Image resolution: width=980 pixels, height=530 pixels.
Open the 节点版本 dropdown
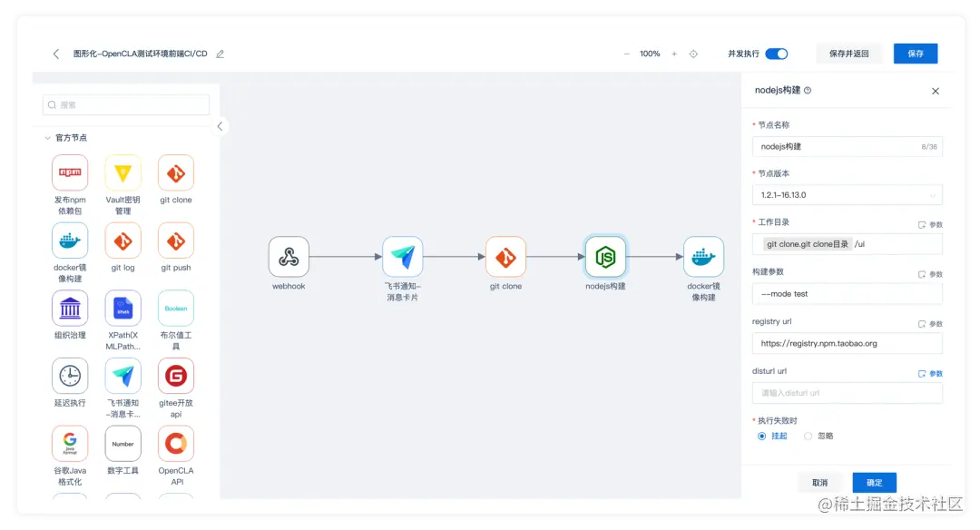[847, 195]
